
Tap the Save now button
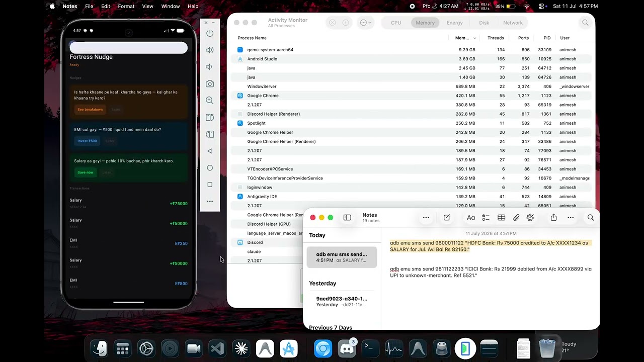86,172
